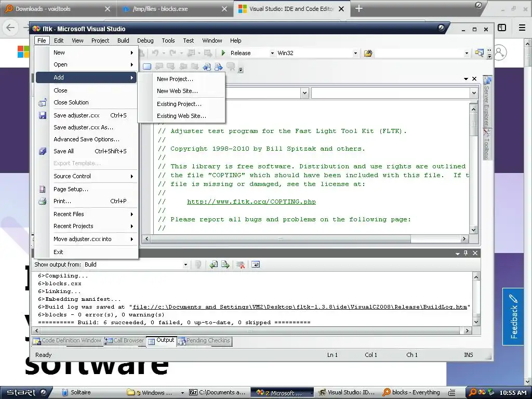Click the Windows Start button

point(26,393)
